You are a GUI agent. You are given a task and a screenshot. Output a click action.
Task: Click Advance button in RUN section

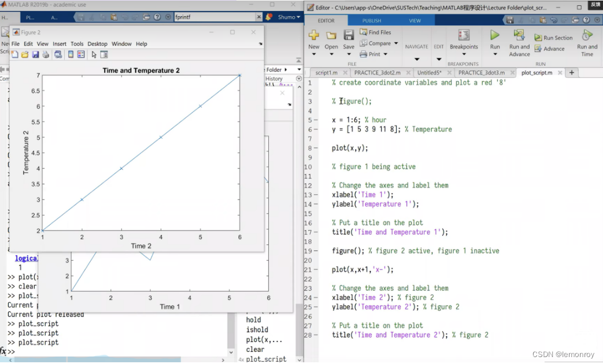click(549, 49)
